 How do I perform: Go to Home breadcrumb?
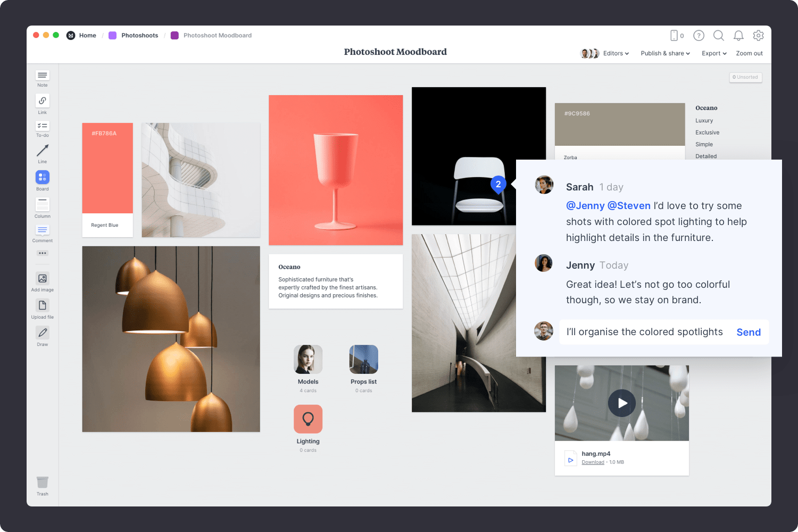coord(87,36)
